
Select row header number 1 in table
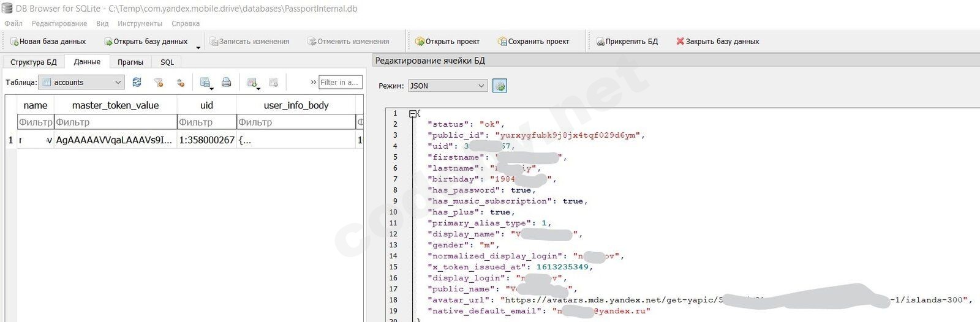[x=10, y=140]
